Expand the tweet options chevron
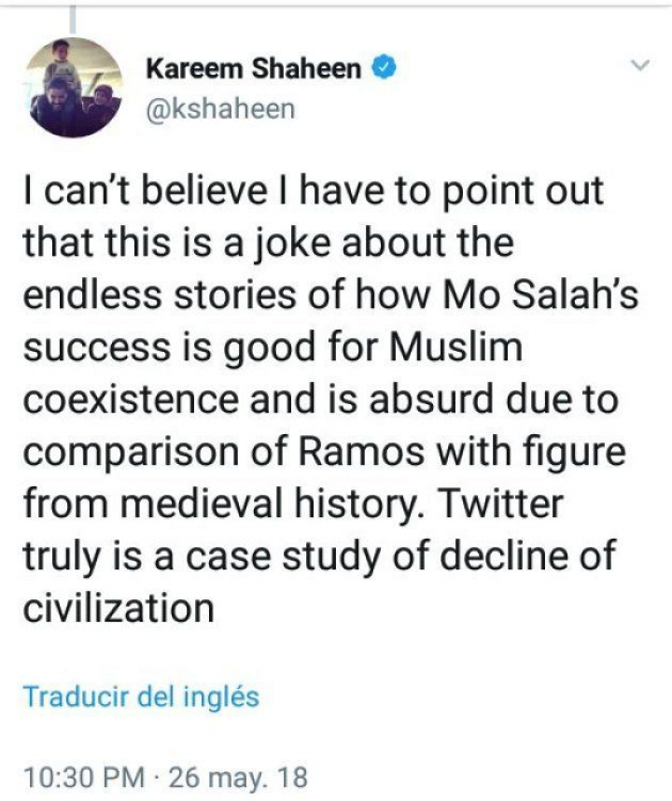This screenshot has width=672, height=801. (x=639, y=66)
